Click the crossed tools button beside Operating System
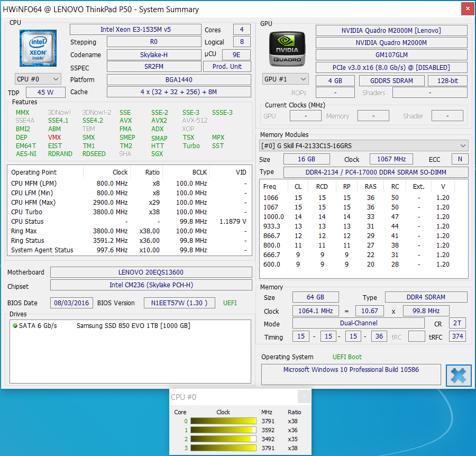The width and height of the screenshot is (476, 456). [459, 375]
